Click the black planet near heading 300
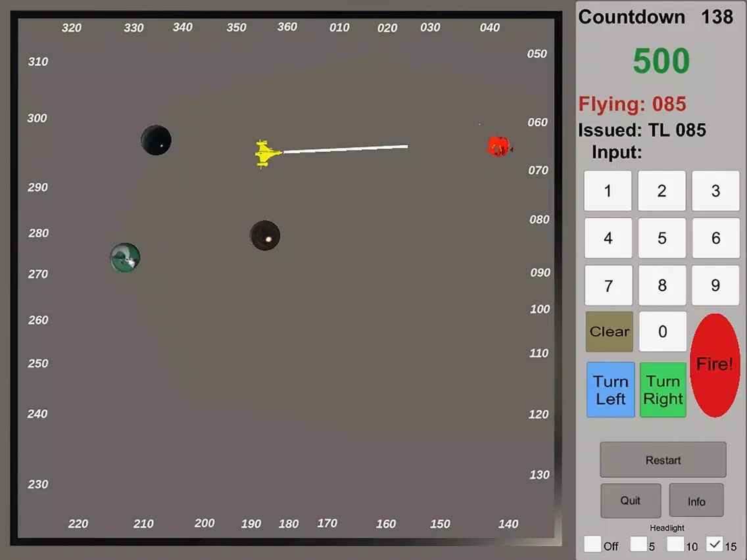The width and height of the screenshot is (747, 560). 157,140
